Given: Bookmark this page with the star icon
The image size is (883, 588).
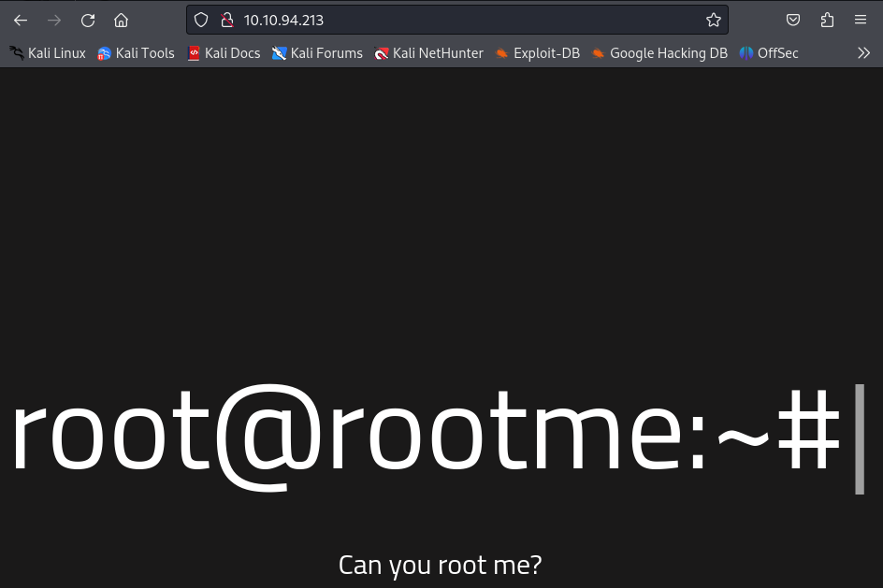Looking at the screenshot, I should (x=714, y=21).
